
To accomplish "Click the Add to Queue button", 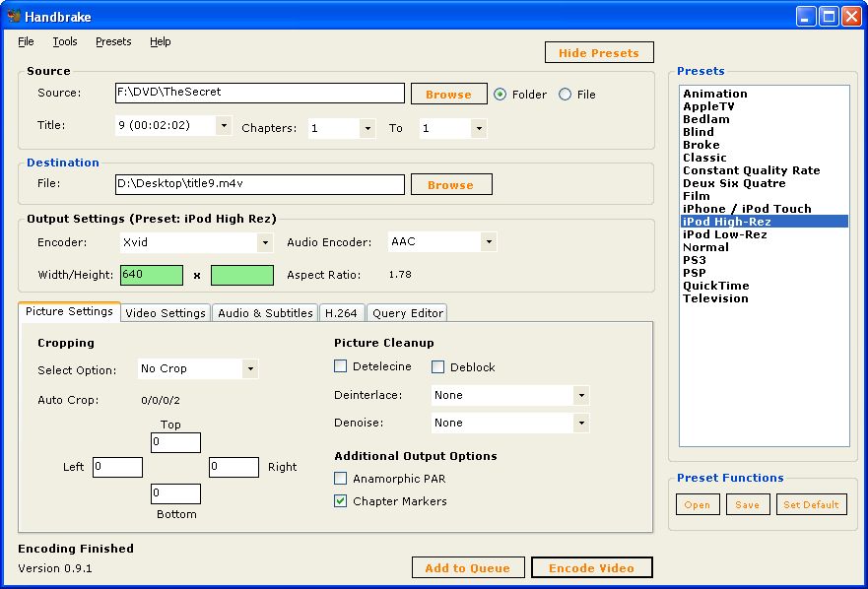I will click(467, 567).
